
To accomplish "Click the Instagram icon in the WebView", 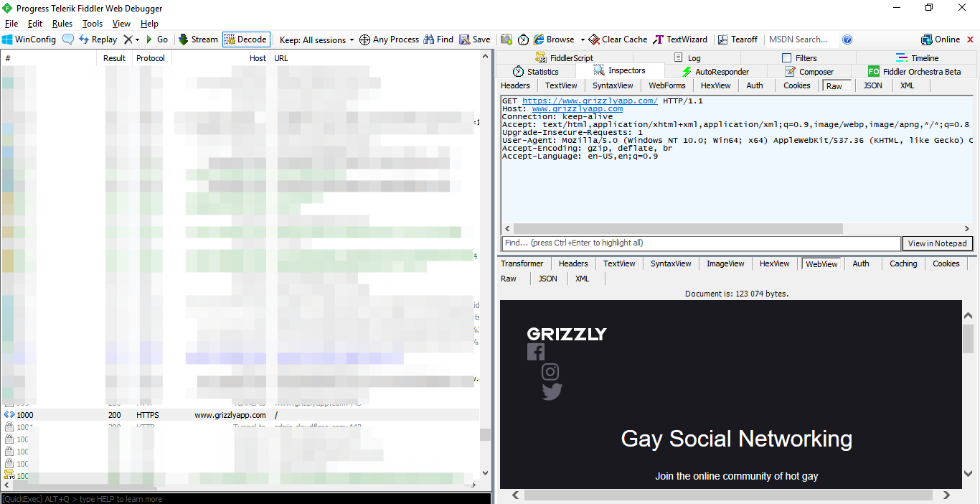I will coord(550,372).
